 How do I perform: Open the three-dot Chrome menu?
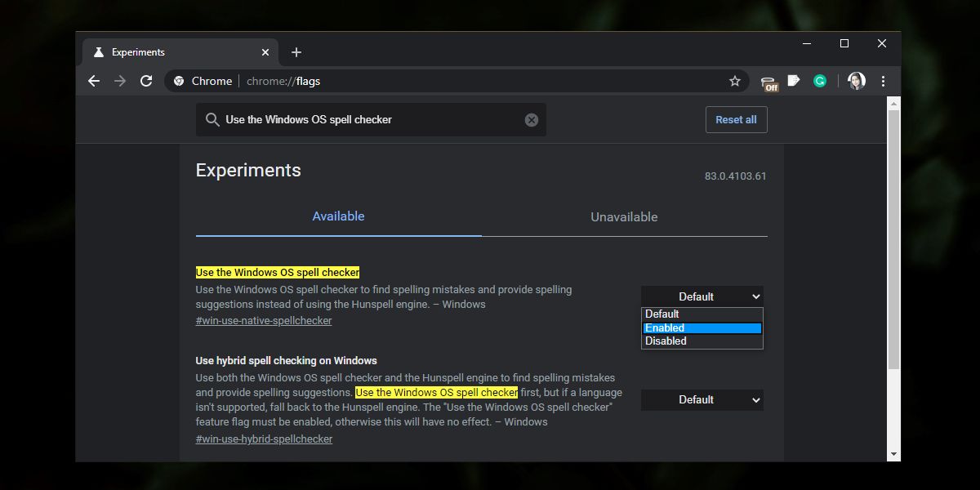(883, 81)
